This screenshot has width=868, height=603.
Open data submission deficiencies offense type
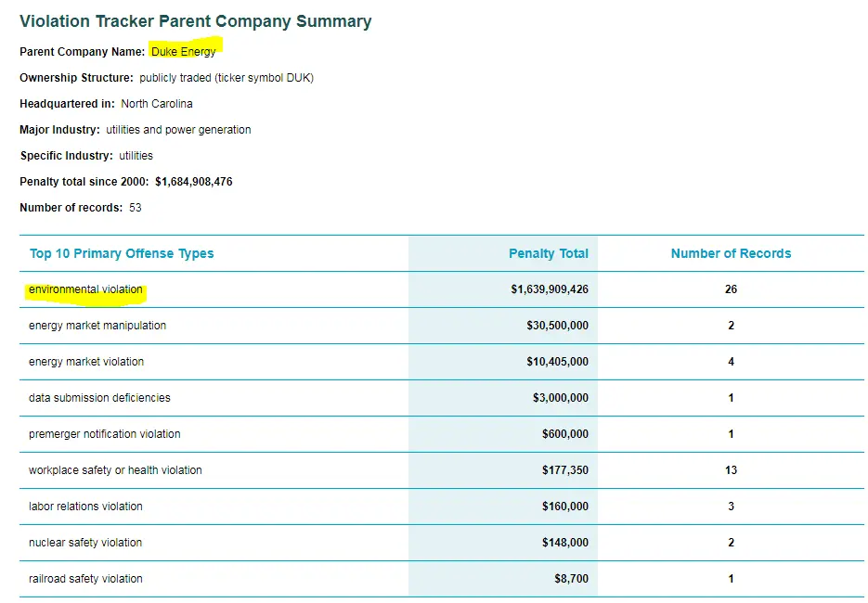tap(99, 398)
